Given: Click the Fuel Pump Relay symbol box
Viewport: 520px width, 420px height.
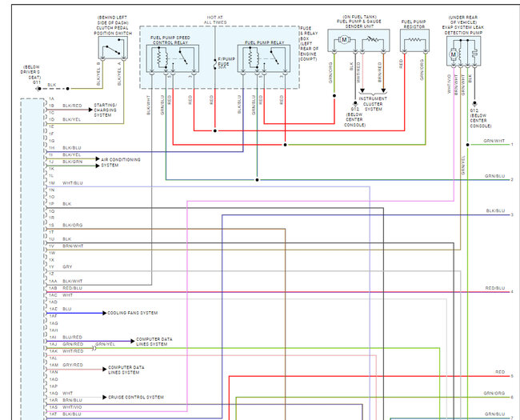Looking at the screenshot, I should point(264,58).
